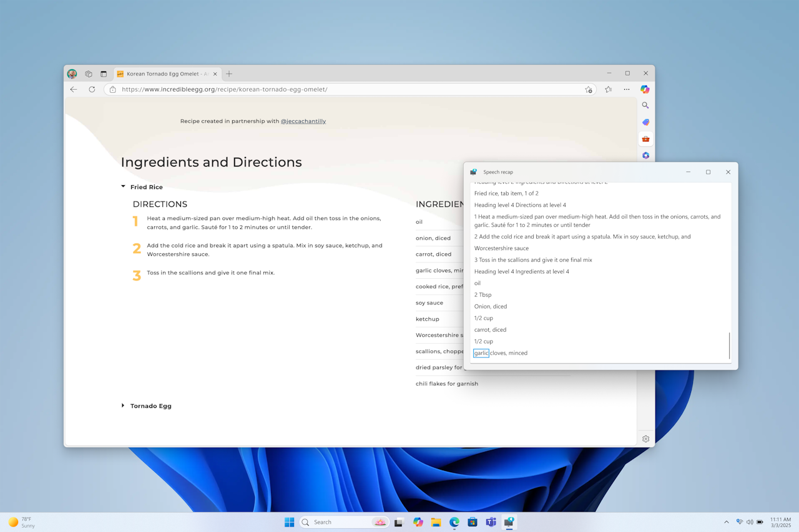Click 'chili flakes for garnish' ingredient
Image resolution: width=799 pixels, height=532 pixels.
447,384
